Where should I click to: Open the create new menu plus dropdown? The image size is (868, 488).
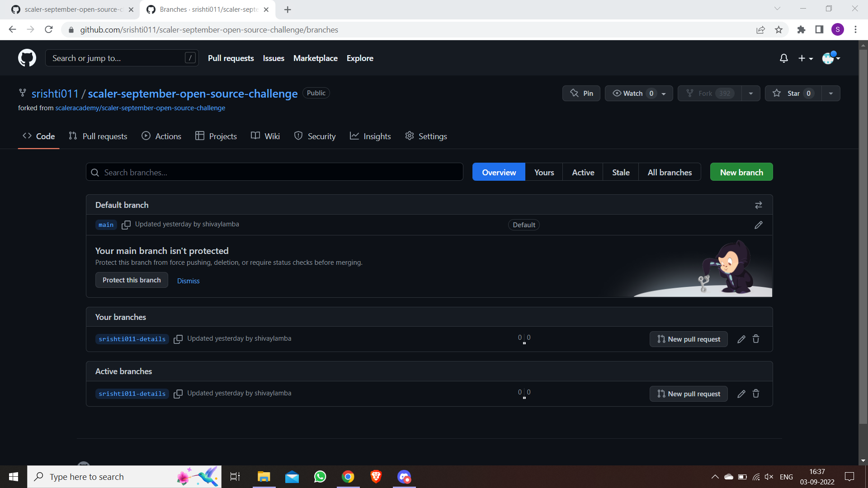(806, 58)
